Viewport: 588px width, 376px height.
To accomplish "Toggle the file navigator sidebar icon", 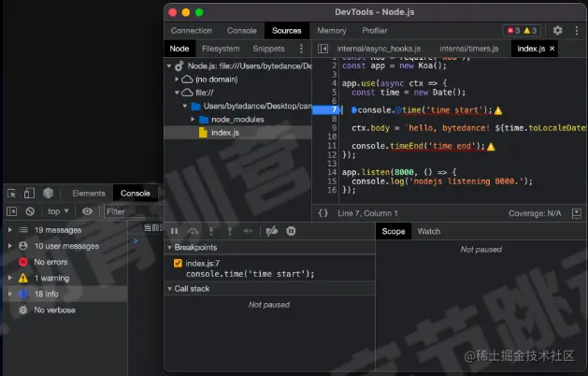I will (x=323, y=49).
